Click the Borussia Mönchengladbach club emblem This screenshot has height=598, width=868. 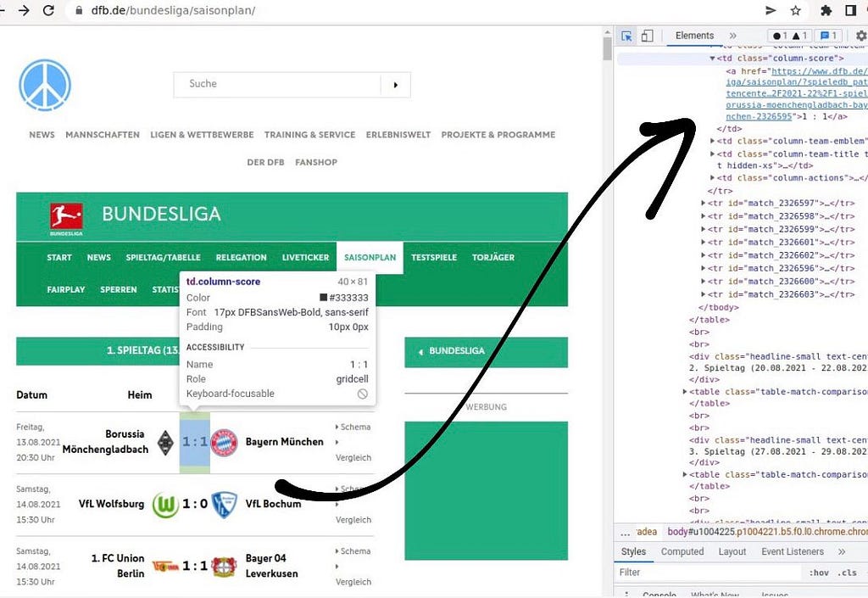tap(165, 443)
